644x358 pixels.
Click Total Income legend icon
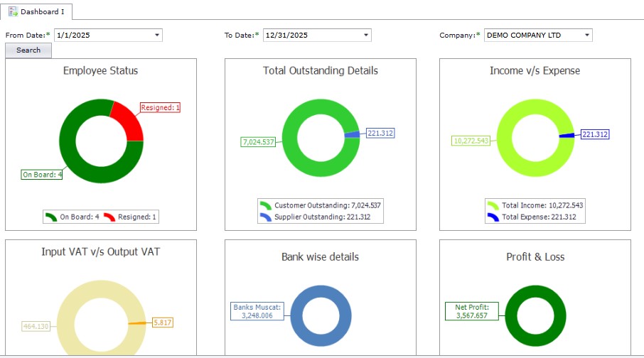click(x=493, y=205)
